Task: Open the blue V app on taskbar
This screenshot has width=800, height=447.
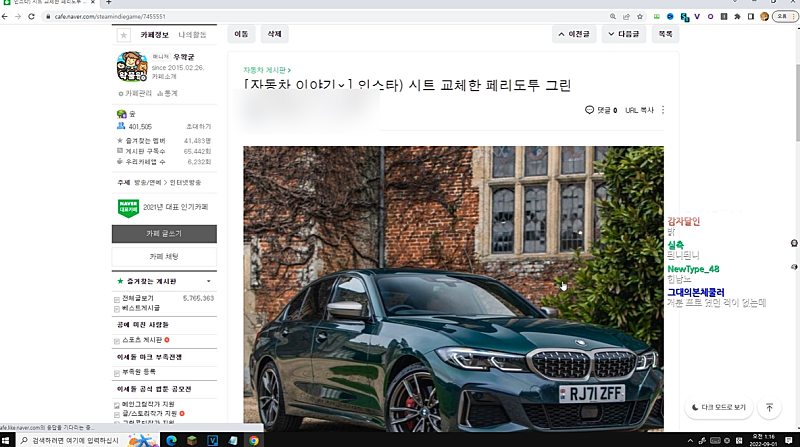Action: click(213, 440)
